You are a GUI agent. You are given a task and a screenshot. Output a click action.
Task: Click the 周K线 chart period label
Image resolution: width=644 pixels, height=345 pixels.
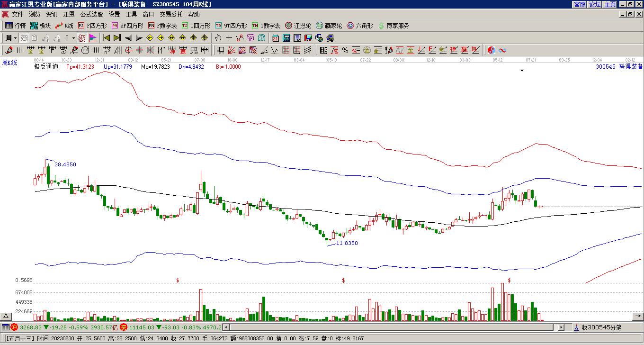(9, 63)
